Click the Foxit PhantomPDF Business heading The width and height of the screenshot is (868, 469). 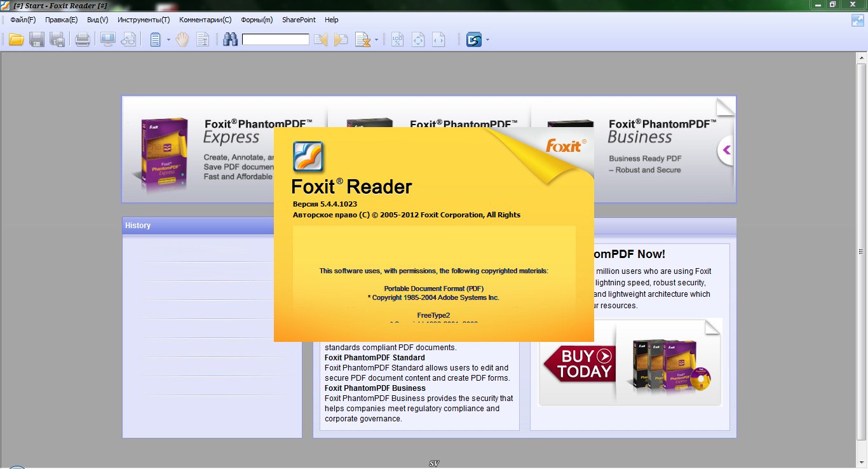662,130
